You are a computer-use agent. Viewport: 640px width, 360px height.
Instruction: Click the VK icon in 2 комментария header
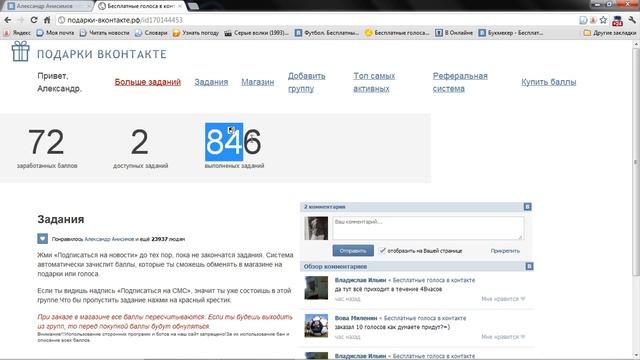(x=527, y=207)
